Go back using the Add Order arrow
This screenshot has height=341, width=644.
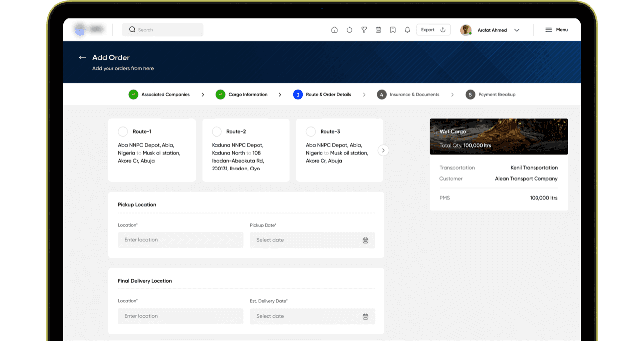tap(82, 57)
